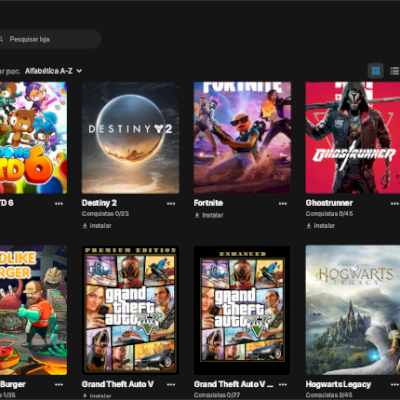Open the Bloons TD 6 cover art
This screenshot has height=400, width=400.
pyautogui.click(x=33, y=138)
